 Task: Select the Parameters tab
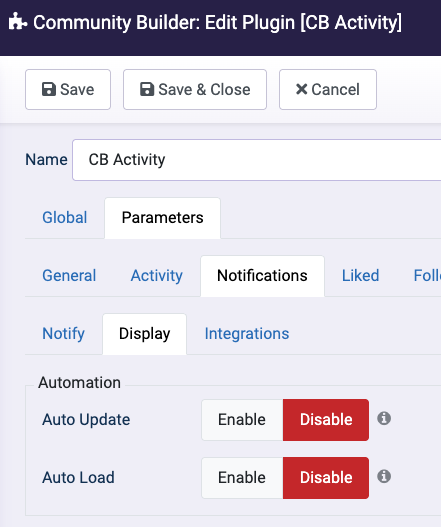(x=162, y=217)
